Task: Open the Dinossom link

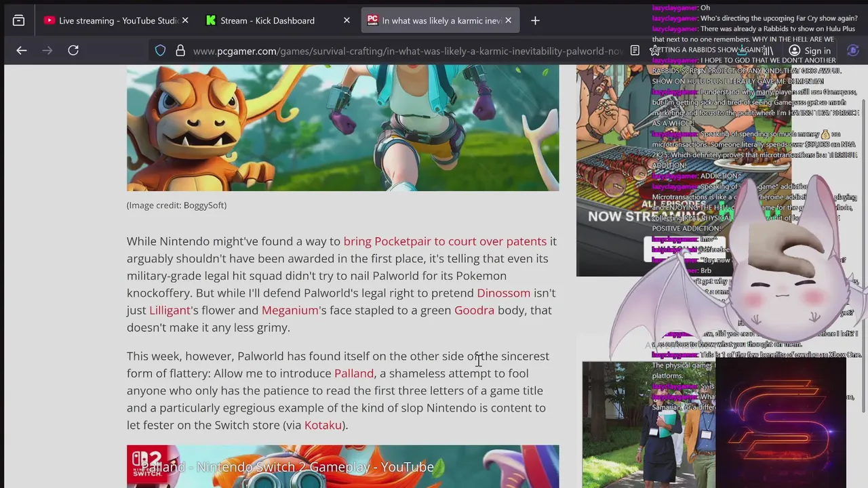Action: (503, 293)
